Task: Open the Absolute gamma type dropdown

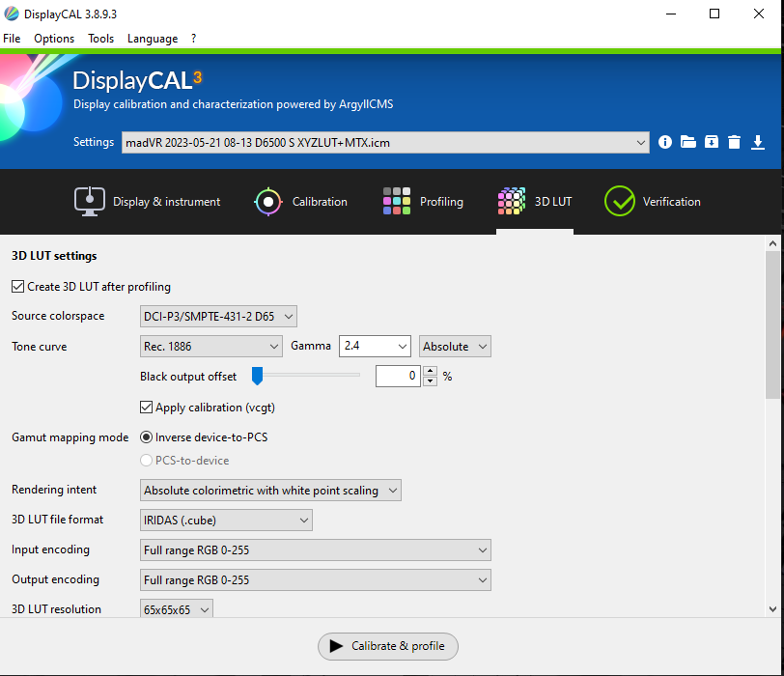Action: tap(455, 346)
